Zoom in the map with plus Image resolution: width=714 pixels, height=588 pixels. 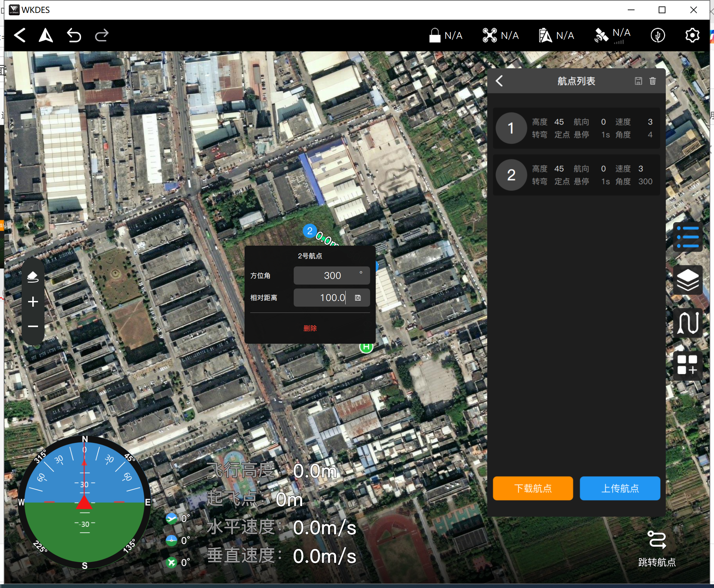[33, 302]
